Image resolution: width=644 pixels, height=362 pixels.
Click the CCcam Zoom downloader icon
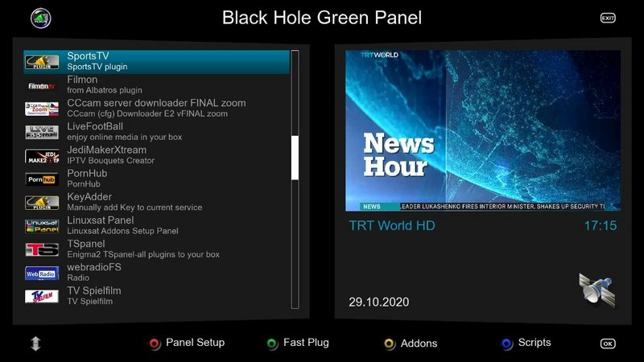[x=42, y=109]
